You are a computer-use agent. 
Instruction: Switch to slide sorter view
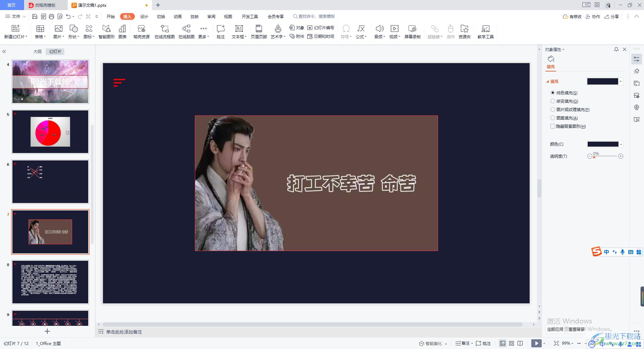pos(512,343)
